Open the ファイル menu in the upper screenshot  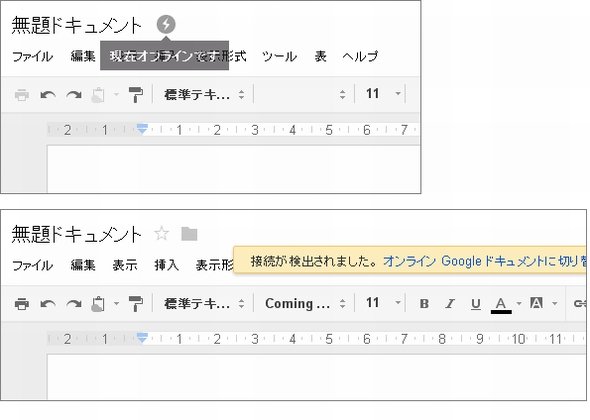[32, 56]
